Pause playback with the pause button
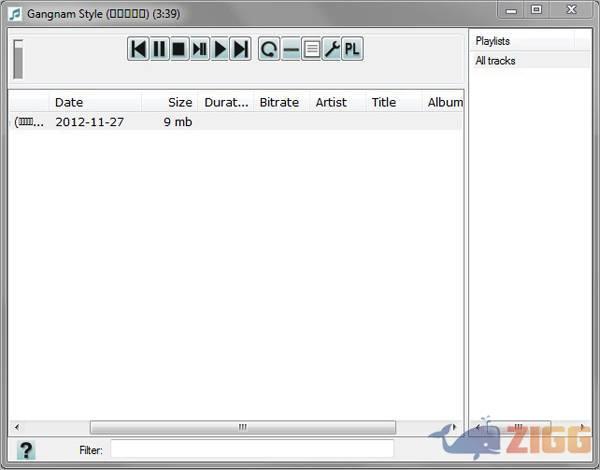The width and height of the screenshot is (600, 470). [159, 49]
